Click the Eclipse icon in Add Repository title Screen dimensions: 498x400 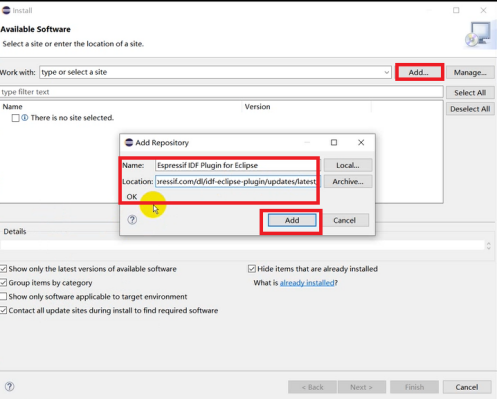click(x=129, y=143)
